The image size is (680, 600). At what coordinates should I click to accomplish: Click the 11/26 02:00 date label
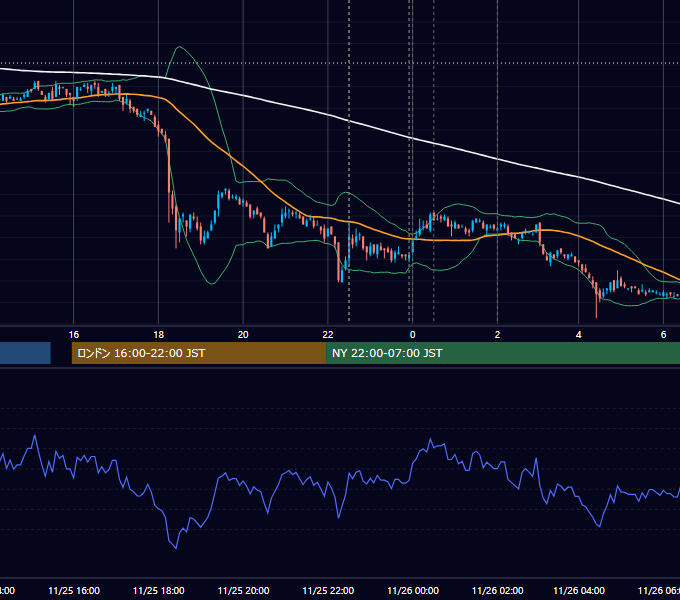[x=497, y=590]
